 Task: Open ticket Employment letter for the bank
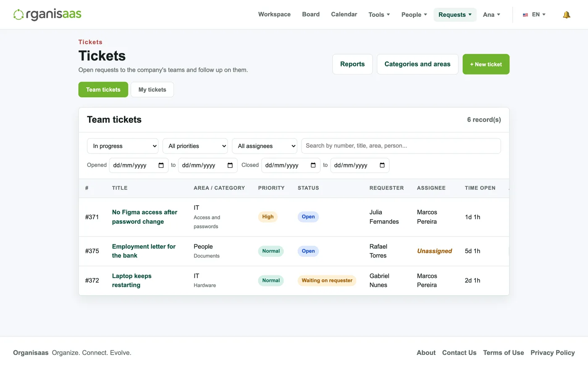(144, 251)
